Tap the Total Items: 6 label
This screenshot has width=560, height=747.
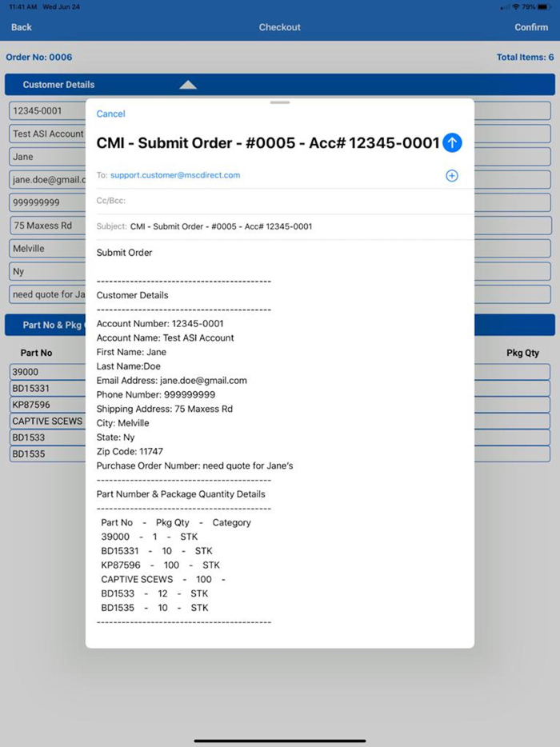tap(526, 57)
